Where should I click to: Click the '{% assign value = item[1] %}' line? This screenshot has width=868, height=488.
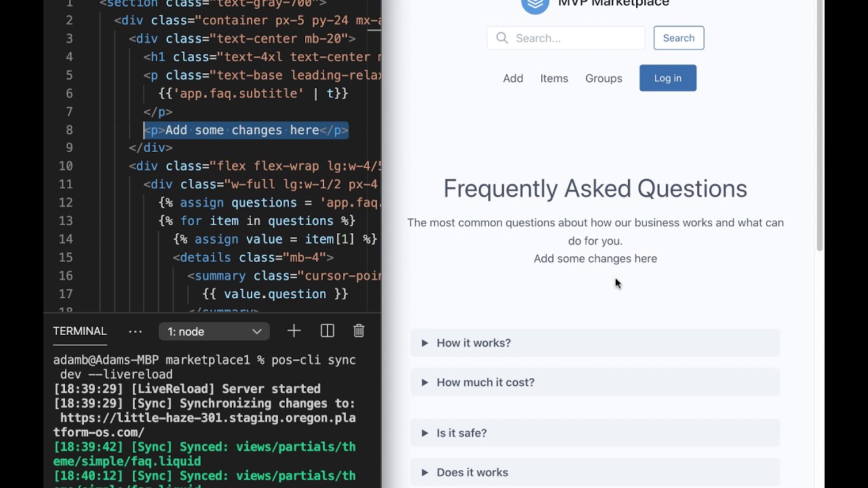coord(275,239)
